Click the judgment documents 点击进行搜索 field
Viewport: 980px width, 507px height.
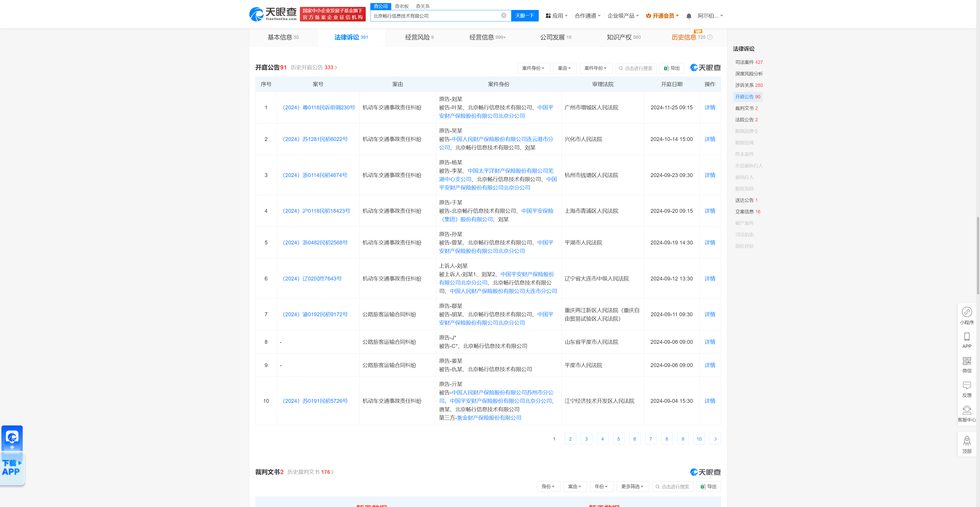coord(672,487)
